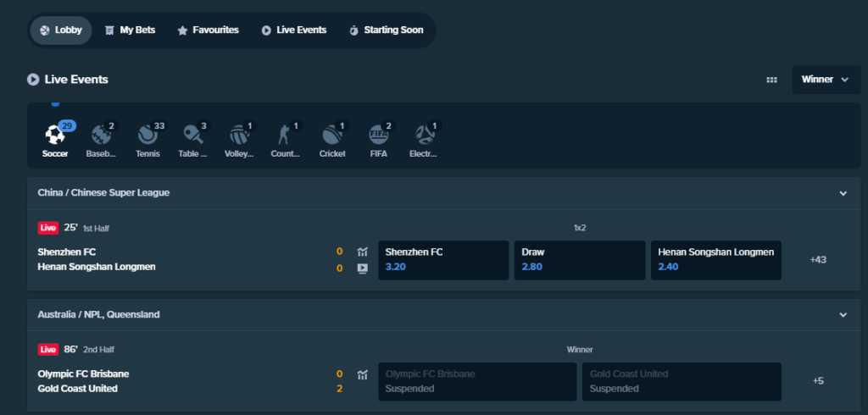Open match statistics for Shenzhen FC game
Screen dimensions: 868x415
pos(363,252)
